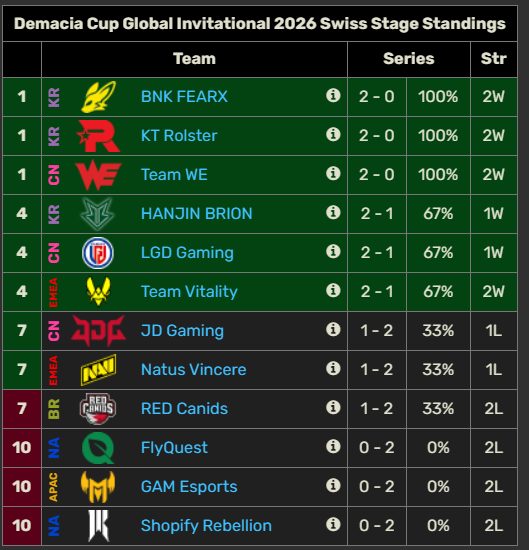The width and height of the screenshot is (529, 550).
Task: Click the KT Rolster red R logo
Action: point(98,136)
